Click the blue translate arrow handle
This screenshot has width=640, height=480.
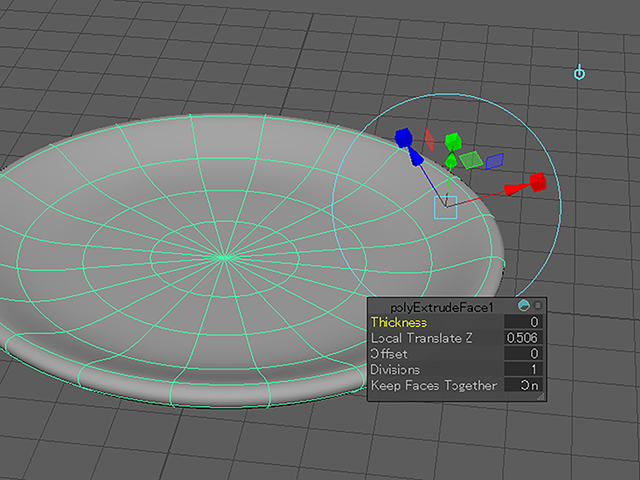(x=416, y=158)
